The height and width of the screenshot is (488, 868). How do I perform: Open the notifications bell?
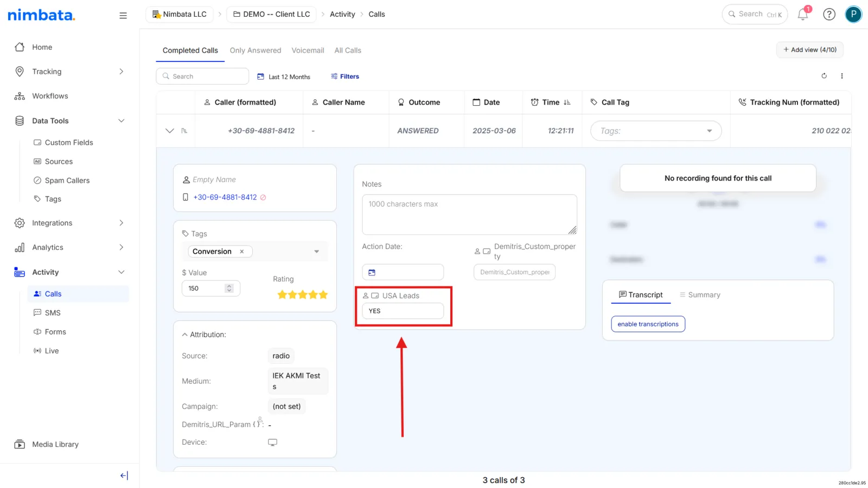[x=803, y=14]
